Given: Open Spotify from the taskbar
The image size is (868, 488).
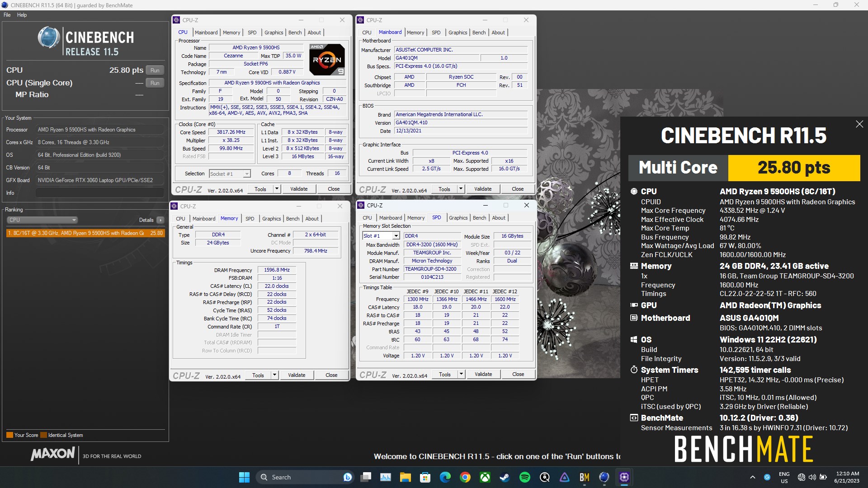Looking at the screenshot, I should click(x=525, y=477).
